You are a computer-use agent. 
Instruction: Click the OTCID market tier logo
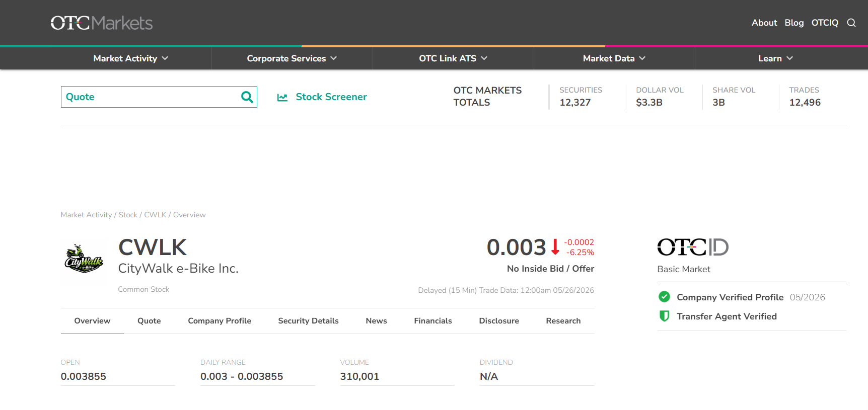tap(693, 247)
